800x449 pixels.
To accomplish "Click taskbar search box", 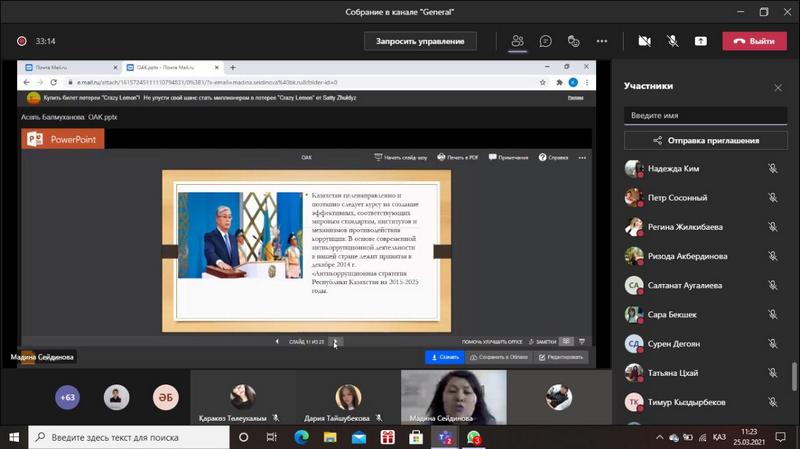I will pos(129,437).
